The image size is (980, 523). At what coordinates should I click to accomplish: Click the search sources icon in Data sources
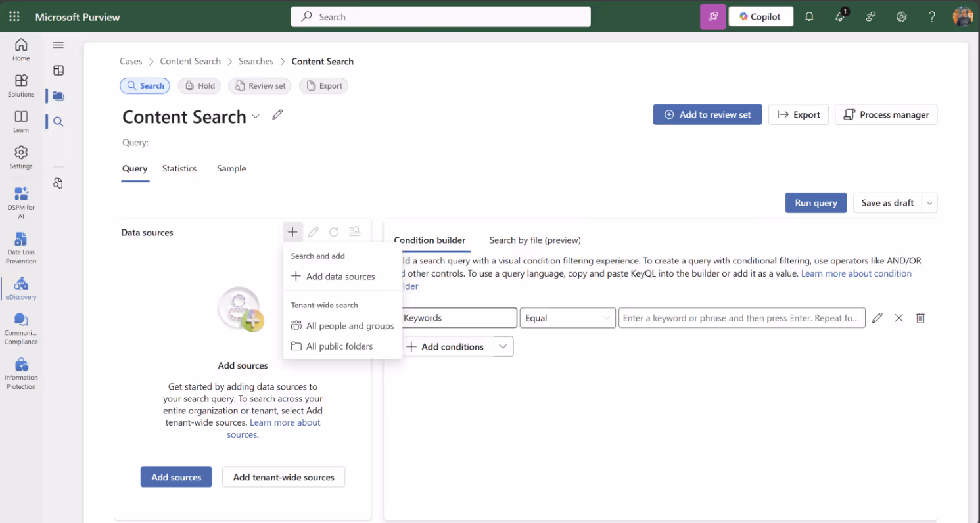click(x=355, y=231)
